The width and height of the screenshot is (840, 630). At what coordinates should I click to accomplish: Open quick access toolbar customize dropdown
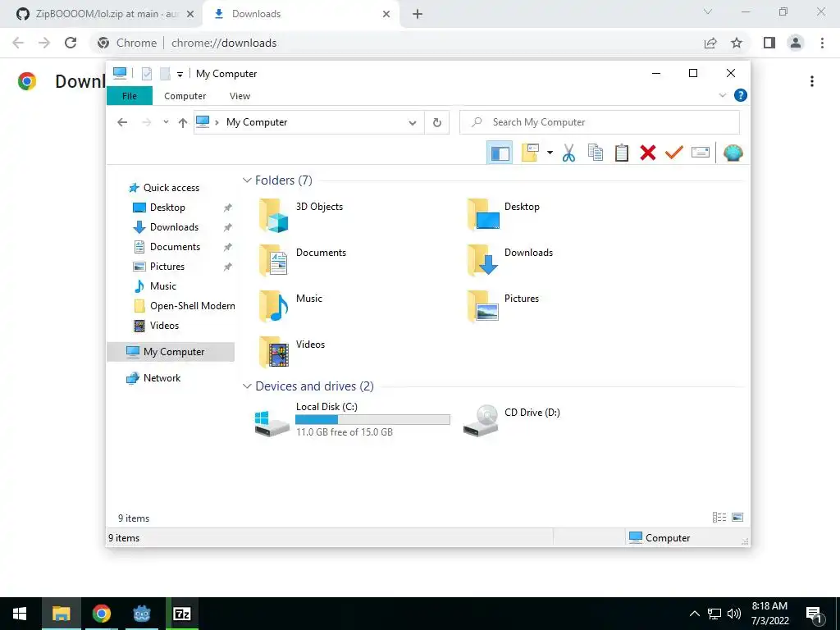180,75
